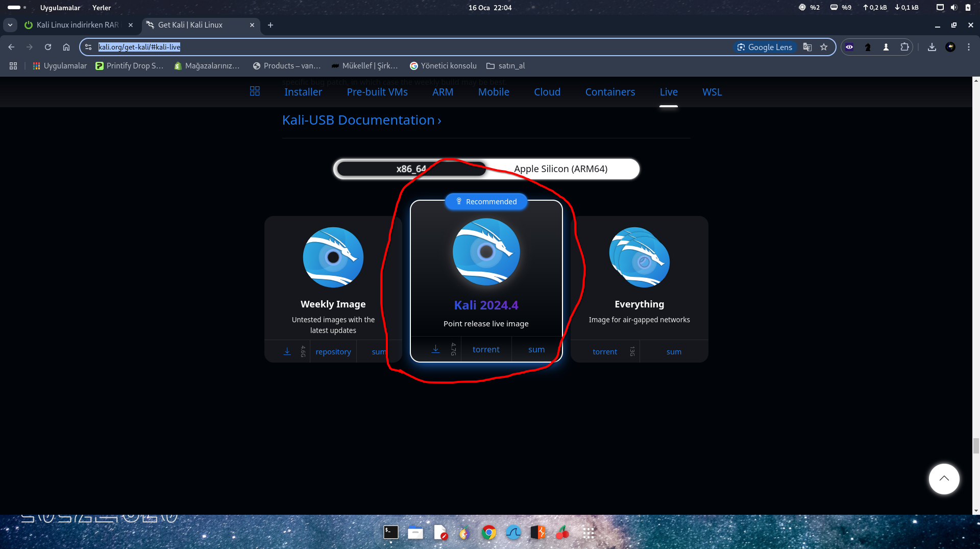View the Kali 2024.4 sum
This screenshot has height=549, width=980.
(x=536, y=350)
